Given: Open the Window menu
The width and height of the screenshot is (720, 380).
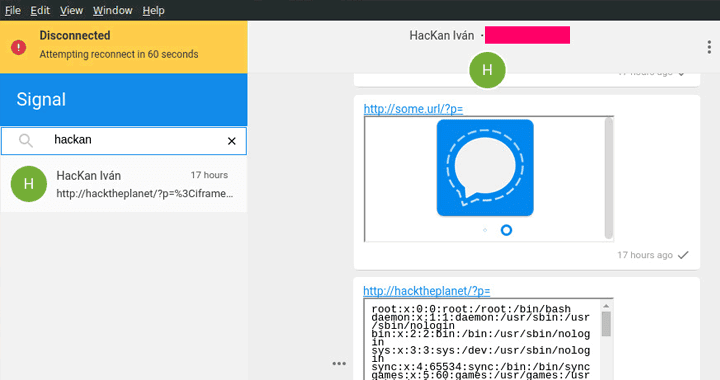Looking at the screenshot, I should 112,10.
